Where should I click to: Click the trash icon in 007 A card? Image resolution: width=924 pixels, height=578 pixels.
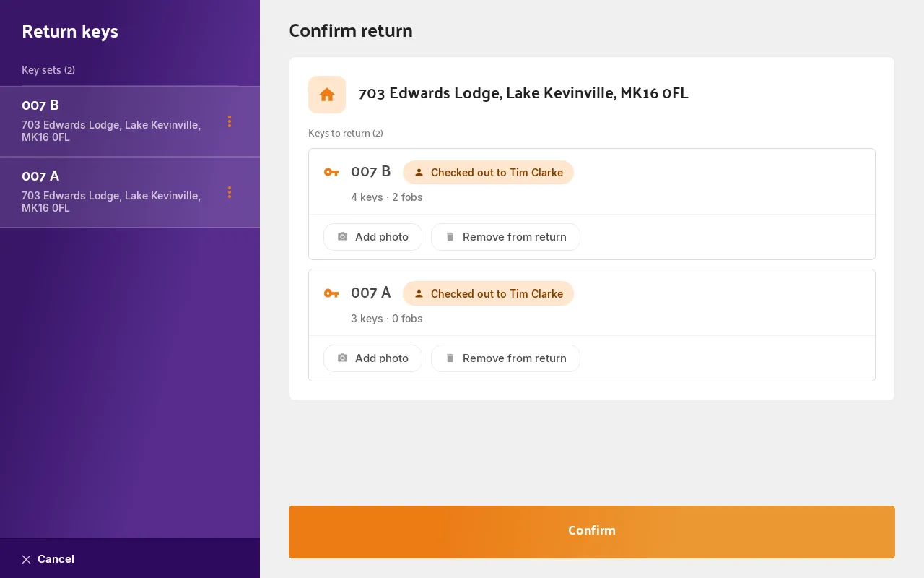coord(450,358)
